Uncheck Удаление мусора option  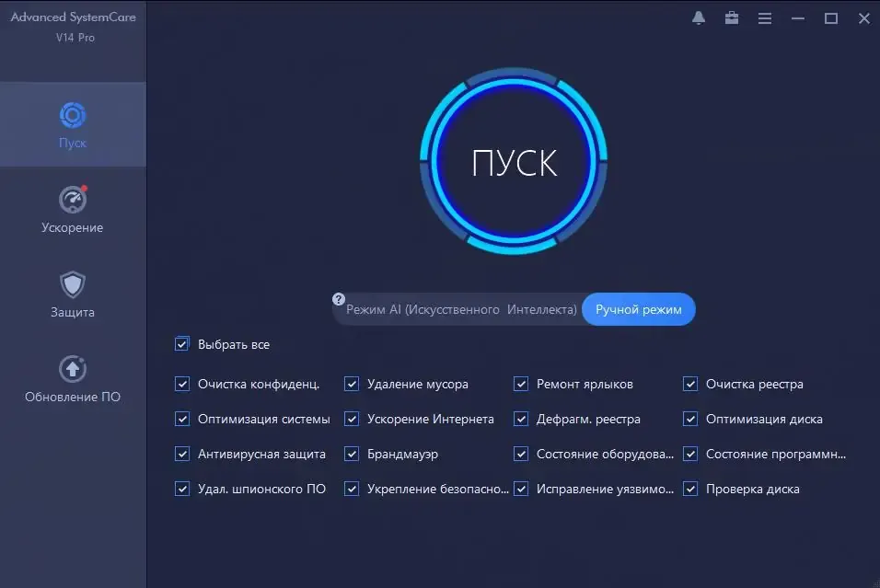352,384
